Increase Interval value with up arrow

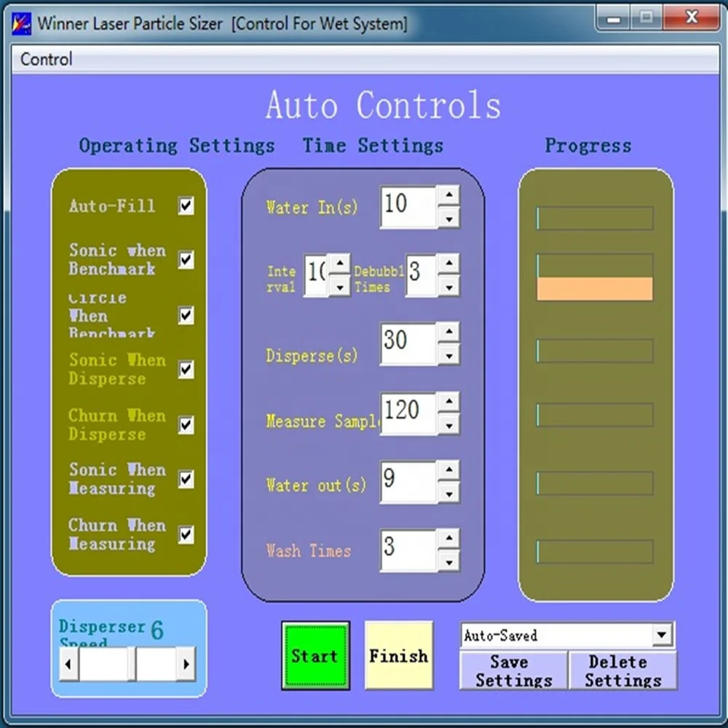coord(340,264)
